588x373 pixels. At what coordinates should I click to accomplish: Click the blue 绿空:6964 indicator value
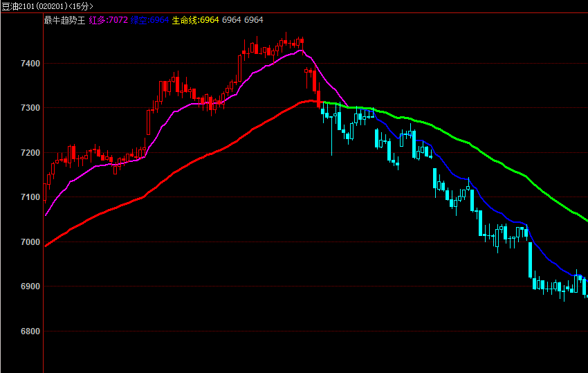tap(149, 20)
